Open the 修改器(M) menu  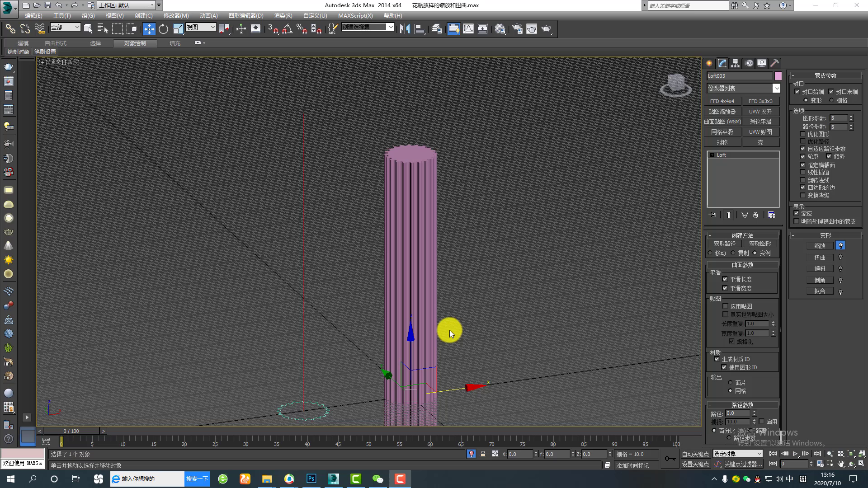click(x=176, y=15)
